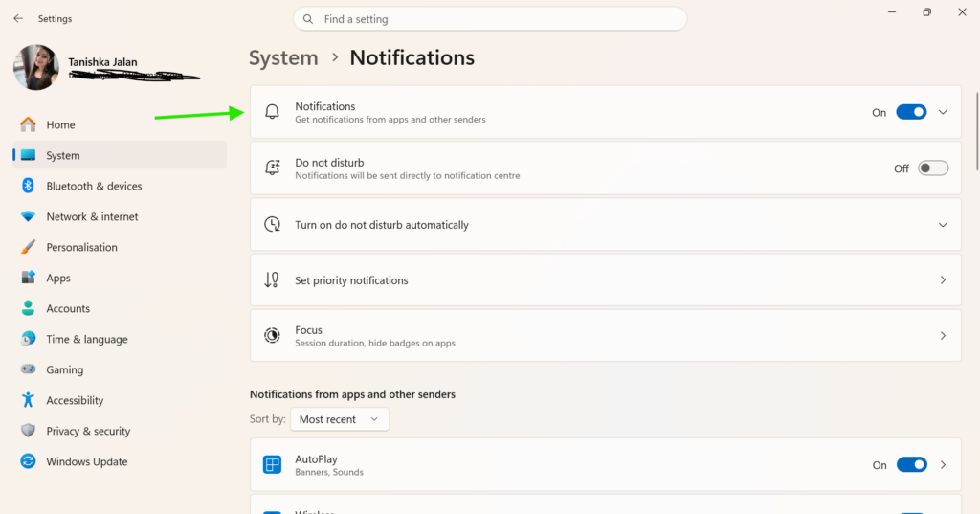Select Accounts in sidebar

click(120, 308)
